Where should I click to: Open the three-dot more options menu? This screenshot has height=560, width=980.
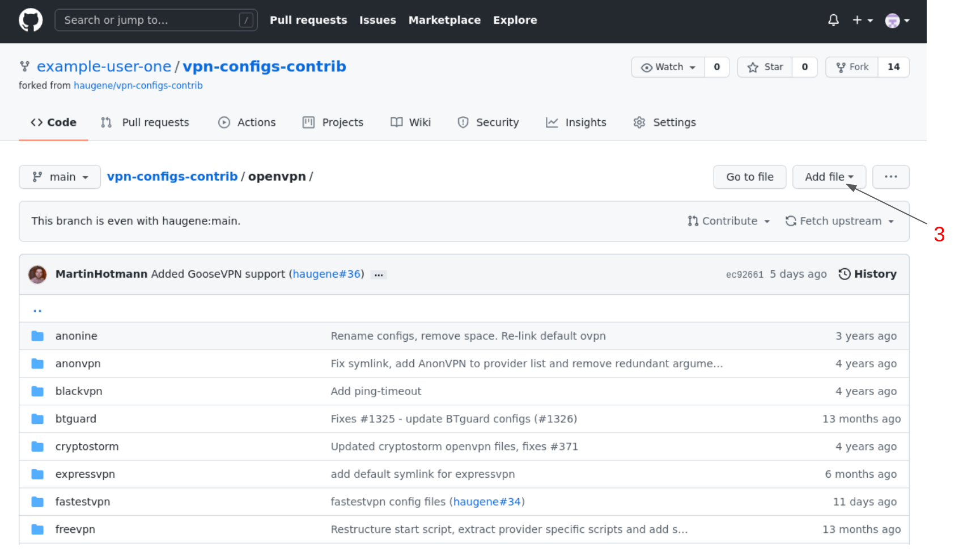890,177
